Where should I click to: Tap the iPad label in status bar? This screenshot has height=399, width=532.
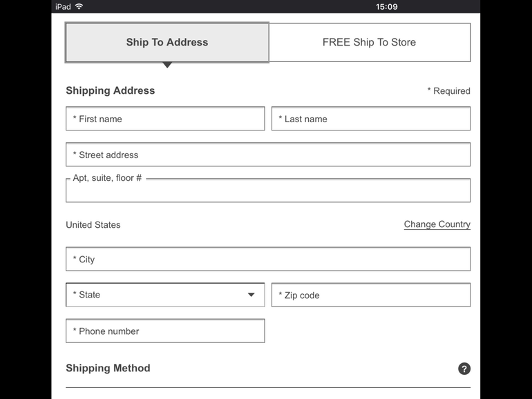(63, 6)
